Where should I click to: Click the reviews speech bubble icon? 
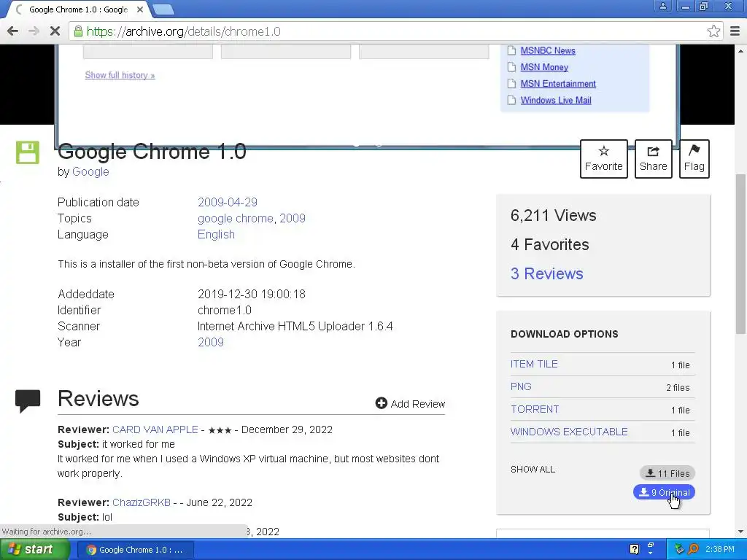click(28, 401)
